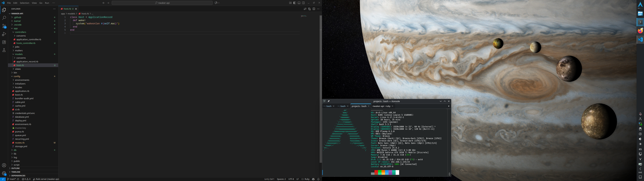Collapse the controllers folder
Image resolution: width=644 pixels, height=181 pixels.
point(20,32)
